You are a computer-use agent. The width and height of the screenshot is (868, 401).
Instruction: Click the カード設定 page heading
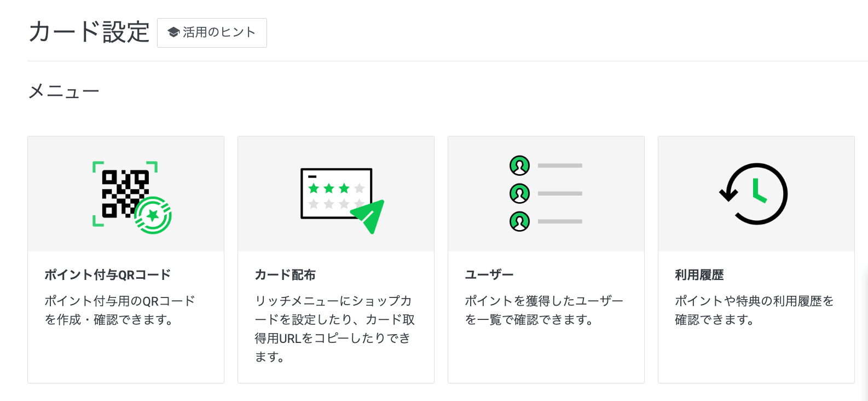click(89, 32)
